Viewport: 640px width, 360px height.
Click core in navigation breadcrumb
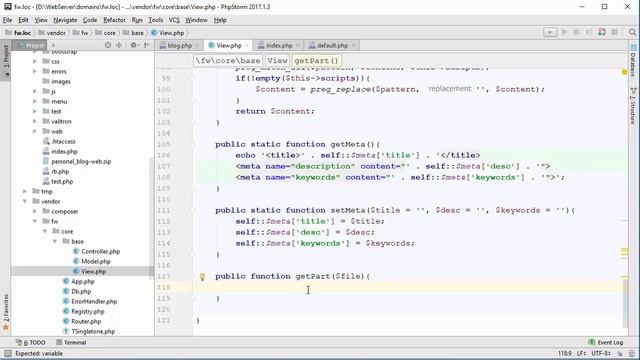[105, 33]
